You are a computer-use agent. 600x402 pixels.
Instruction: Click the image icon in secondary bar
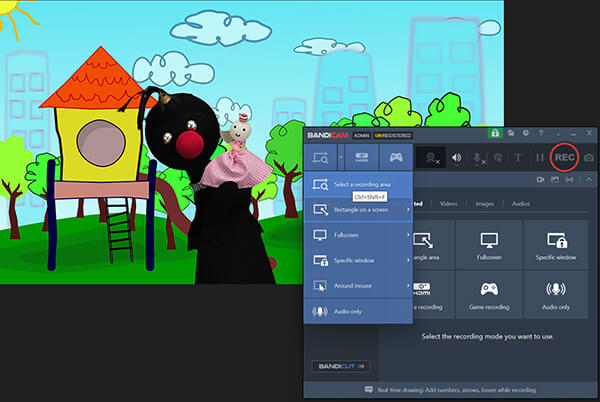555,179
